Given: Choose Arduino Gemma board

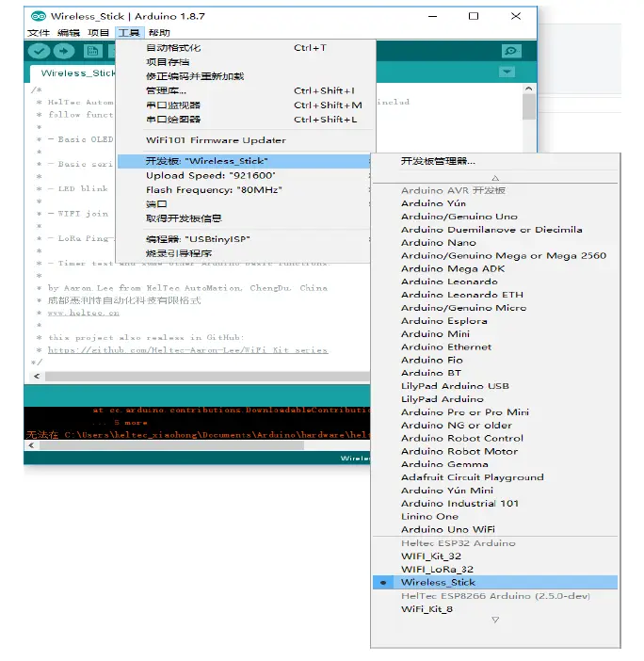Looking at the screenshot, I should pos(495,464).
